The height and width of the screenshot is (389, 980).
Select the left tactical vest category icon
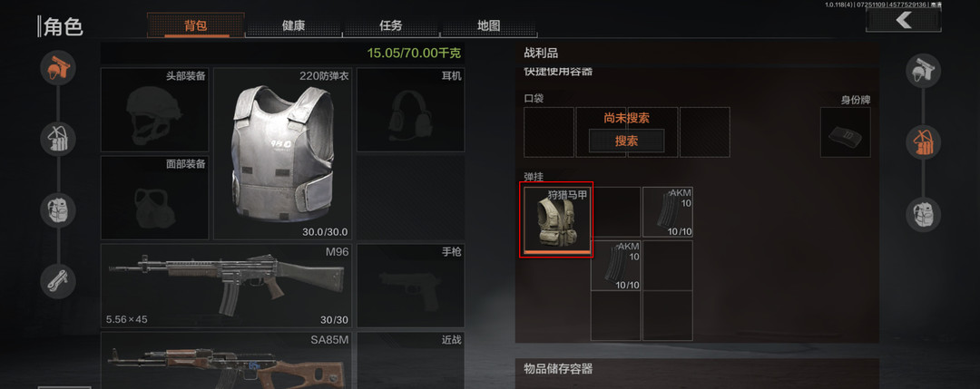[x=58, y=139]
